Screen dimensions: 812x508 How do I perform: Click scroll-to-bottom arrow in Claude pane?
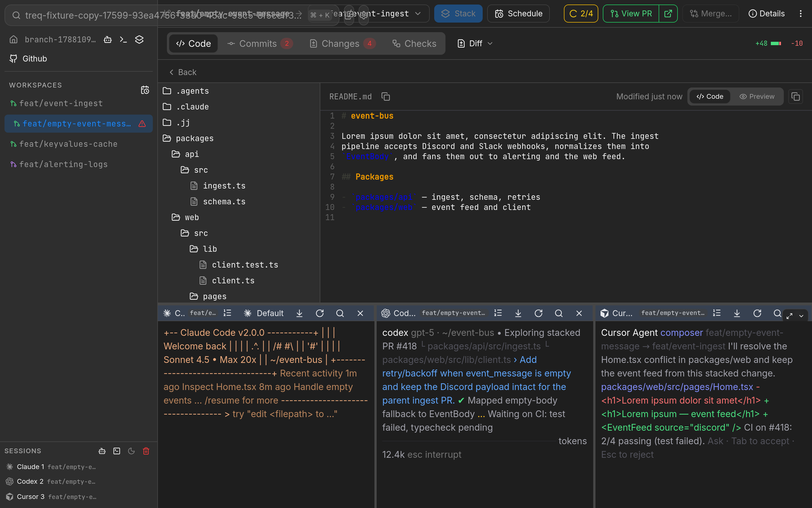coord(299,313)
